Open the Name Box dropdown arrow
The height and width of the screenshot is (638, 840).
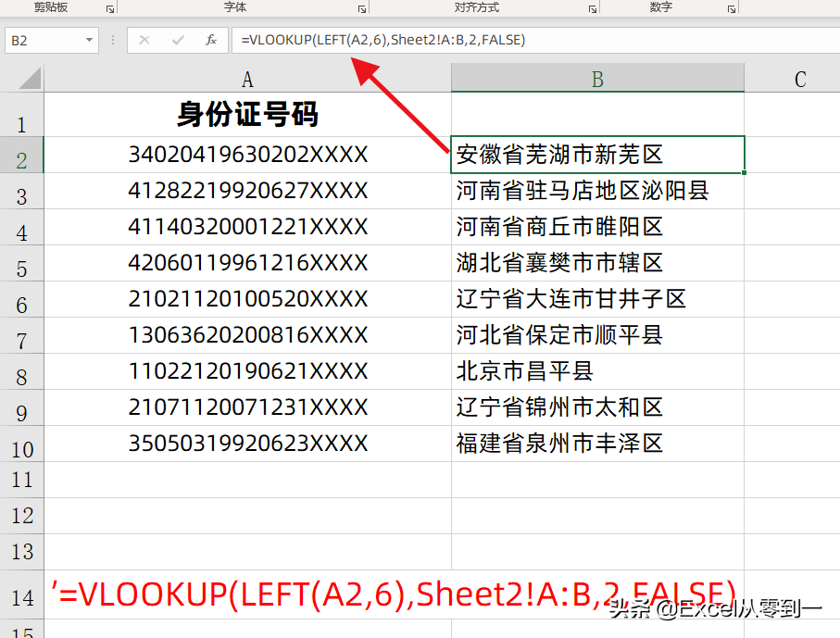[x=89, y=40]
